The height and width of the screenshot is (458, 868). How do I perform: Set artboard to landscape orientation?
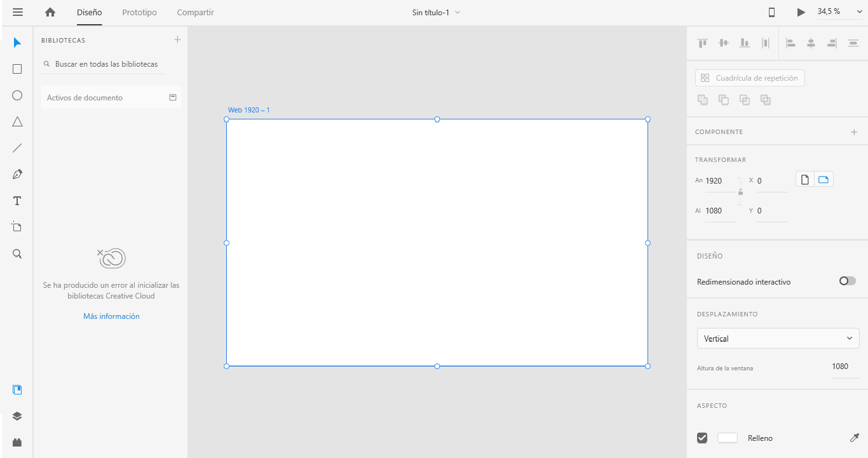[x=824, y=180]
